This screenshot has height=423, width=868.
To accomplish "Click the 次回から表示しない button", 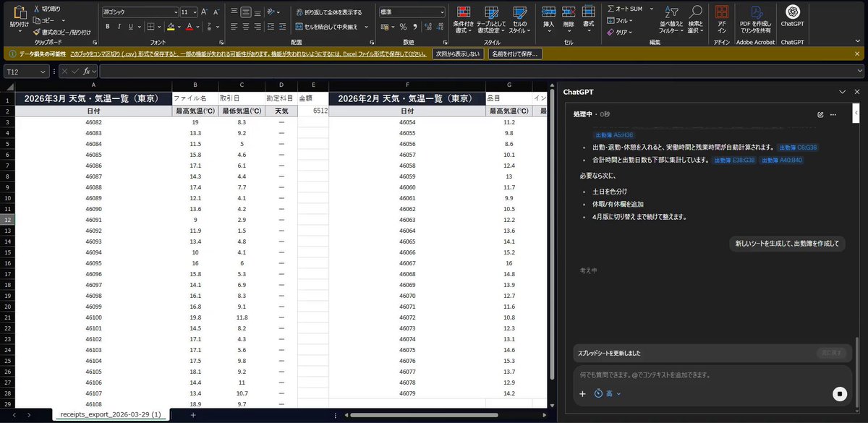I will pos(457,54).
